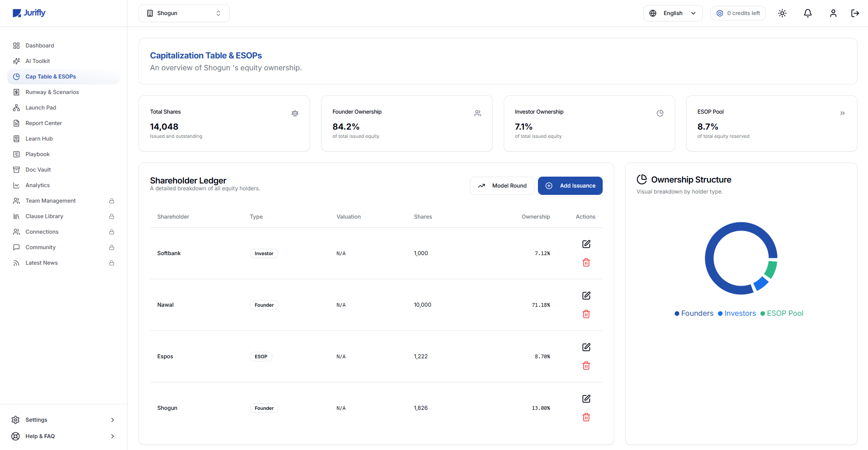Open Community in sidebar
Image resolution: width=868 pixels, height=450 pixels.
click(63, 247)
